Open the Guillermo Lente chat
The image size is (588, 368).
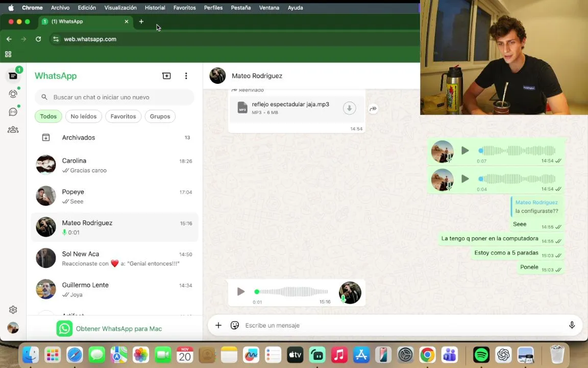pos(115,289)
